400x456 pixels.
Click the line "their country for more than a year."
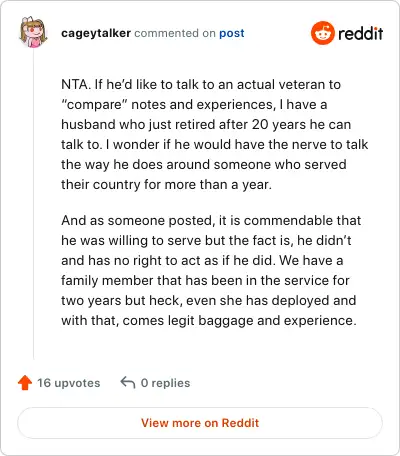[x=166, y=184]
